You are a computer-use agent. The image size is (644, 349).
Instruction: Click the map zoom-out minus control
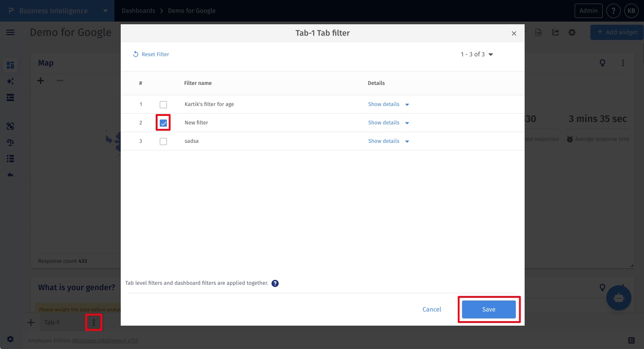click(x=59, y=80)
